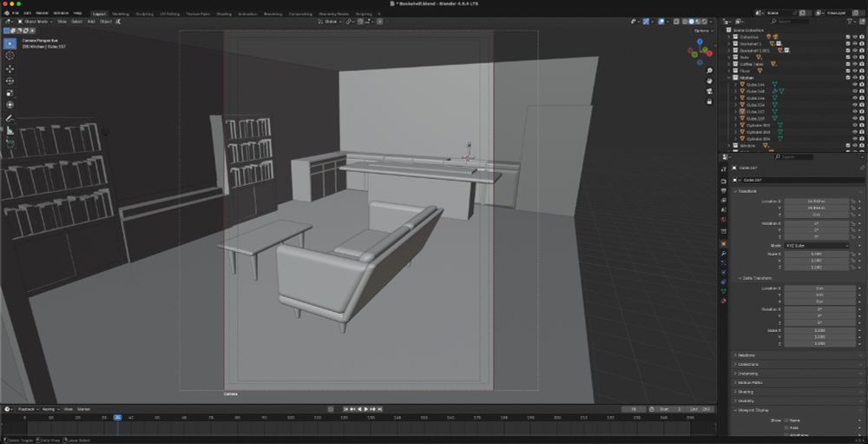Toggle the Location X lock icon

coord(853,202)
